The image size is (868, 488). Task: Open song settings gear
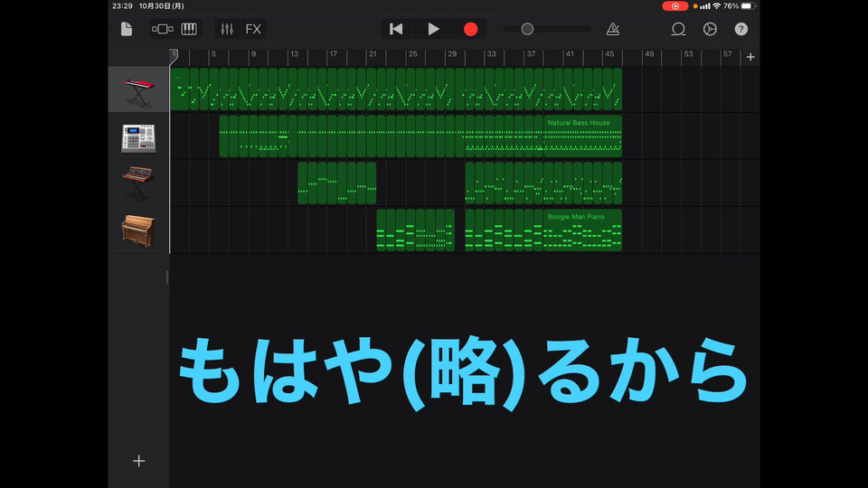click(710, 29)
